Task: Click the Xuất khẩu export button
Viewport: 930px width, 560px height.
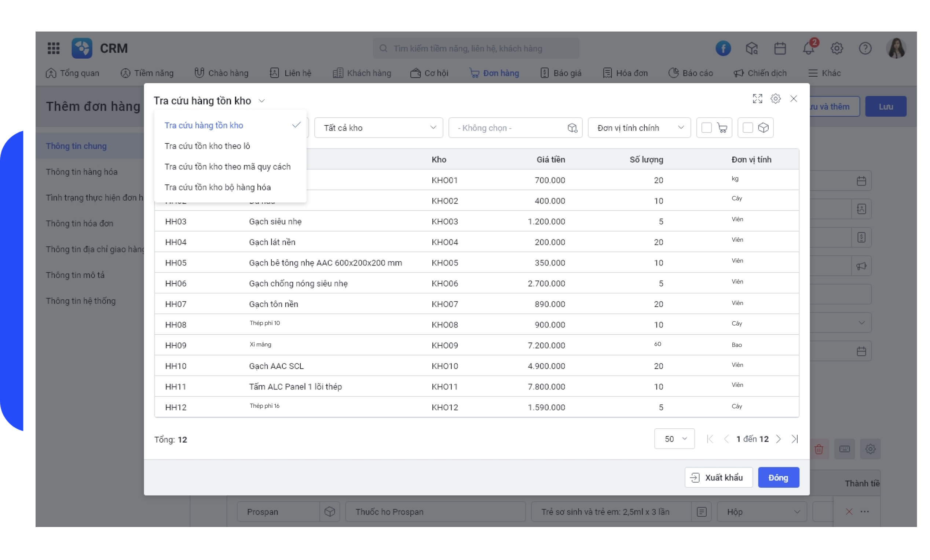Action: point(718,477)
